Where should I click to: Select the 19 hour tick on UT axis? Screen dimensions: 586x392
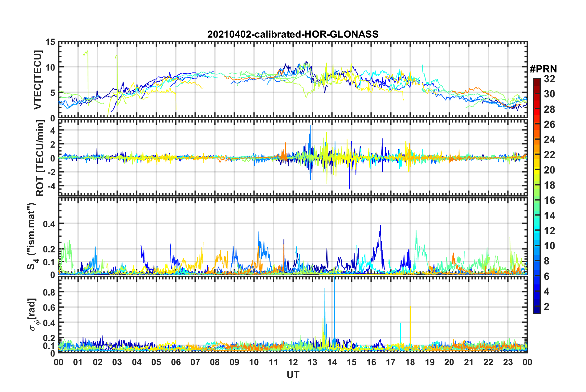(x=430, y=362)
